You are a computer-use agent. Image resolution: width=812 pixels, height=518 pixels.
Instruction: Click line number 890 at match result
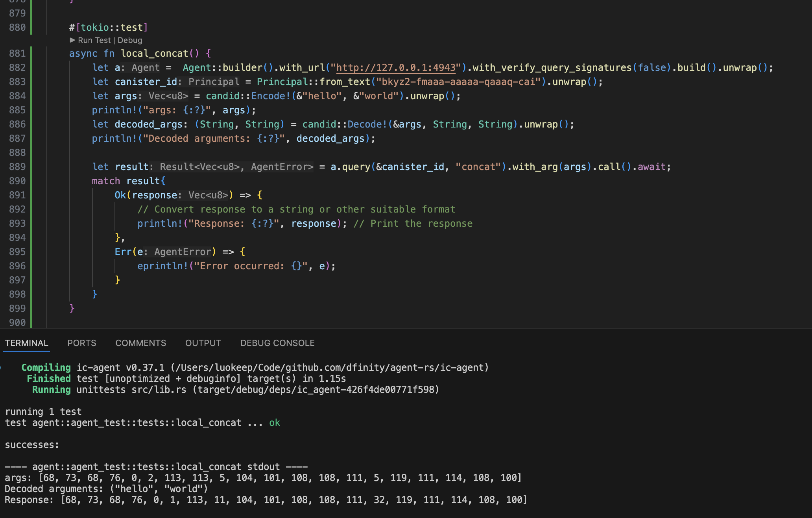tap(17, 181)
